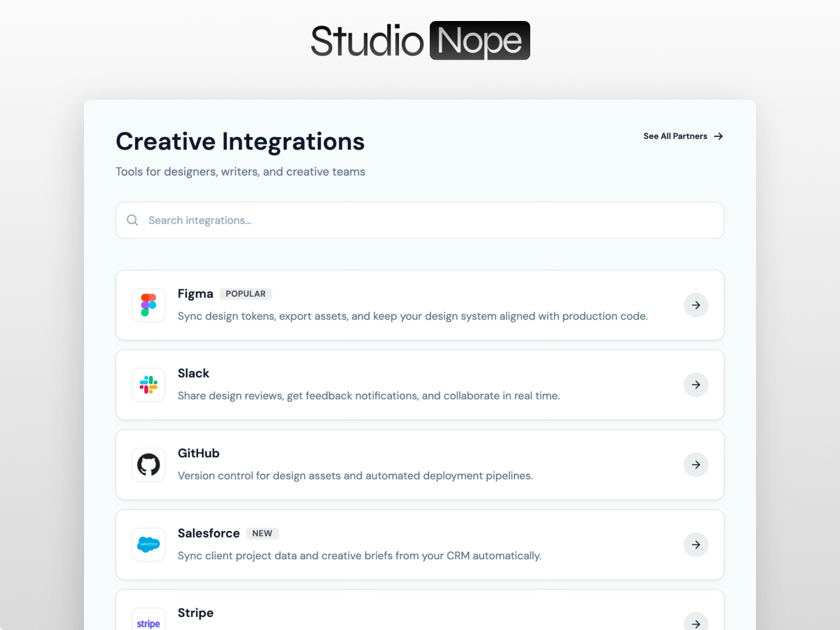The image size is (840, 630).
Task: Select the Figma card title
Action: click(x=195, y=293)
